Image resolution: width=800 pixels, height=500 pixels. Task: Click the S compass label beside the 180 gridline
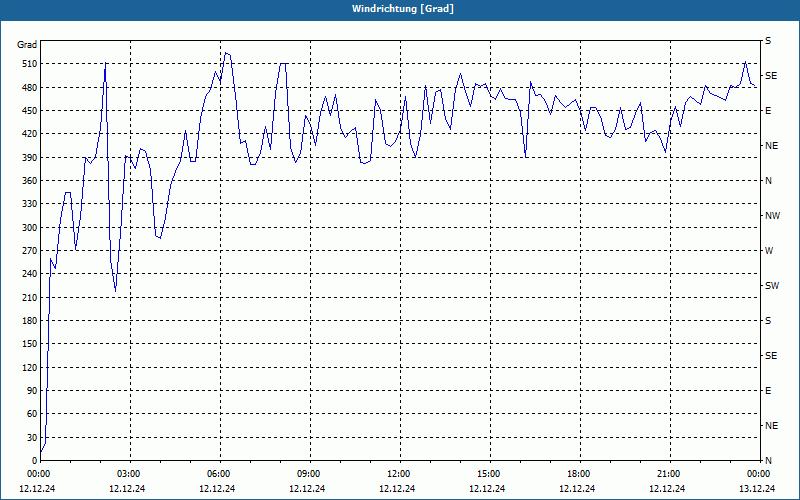click(768, 321)
